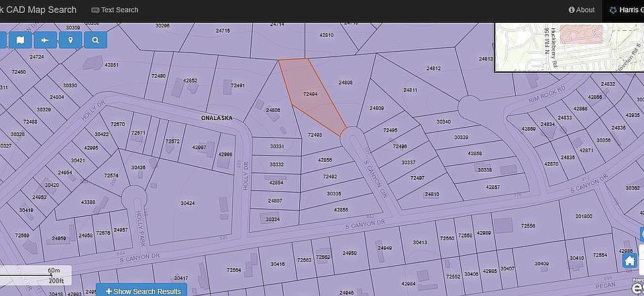Open the Text Search keyboard link
This screenshot has width=644, height=296.
point(115,10)
